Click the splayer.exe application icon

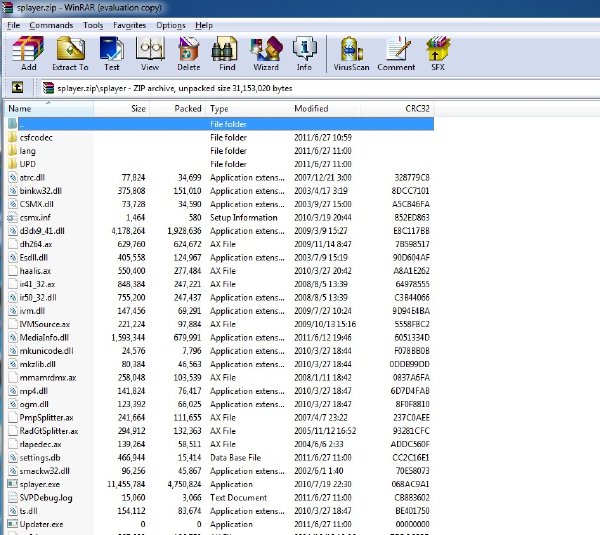coord(13,484)
